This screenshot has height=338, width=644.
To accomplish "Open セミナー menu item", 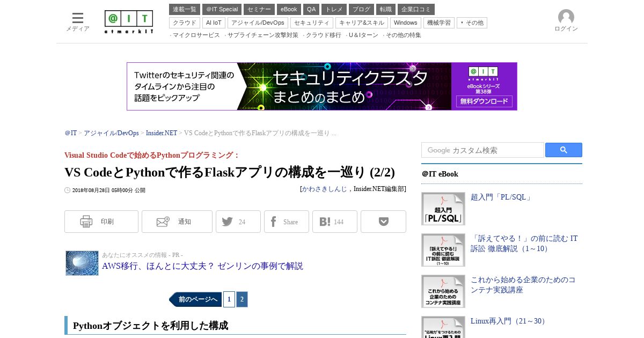I will pos(259,9).
